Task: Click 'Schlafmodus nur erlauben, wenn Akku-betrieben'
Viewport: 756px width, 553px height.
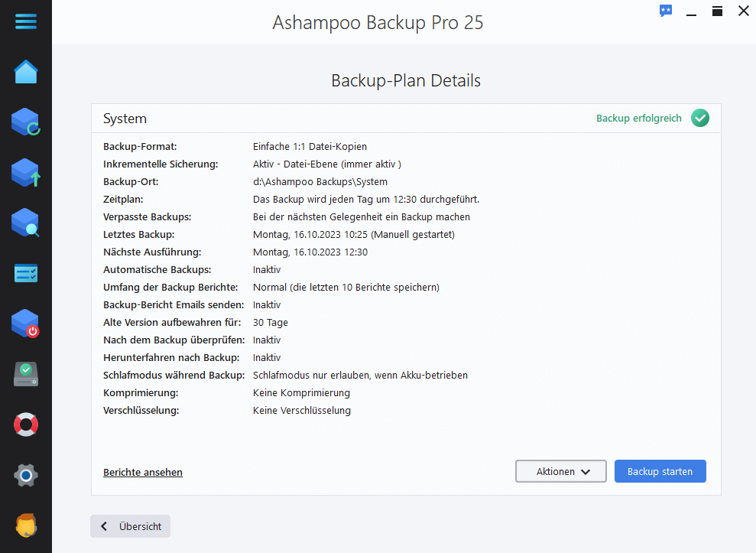Action: point(360,376)
